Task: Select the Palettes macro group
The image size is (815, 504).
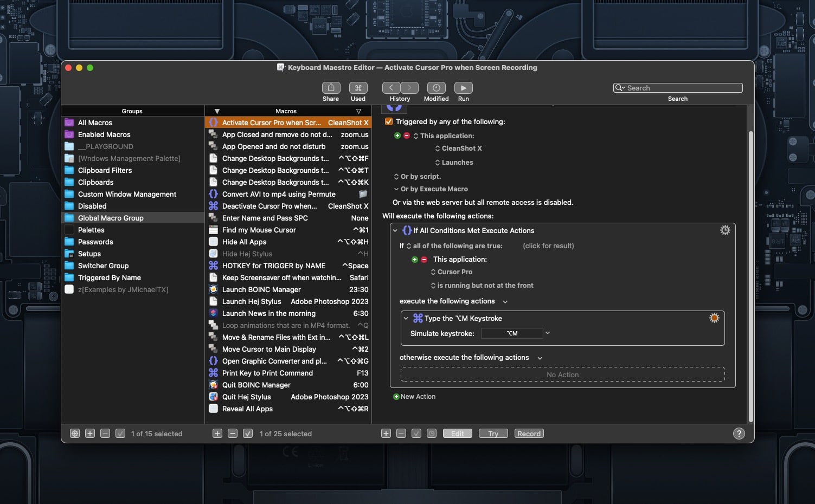Action: 91,230
